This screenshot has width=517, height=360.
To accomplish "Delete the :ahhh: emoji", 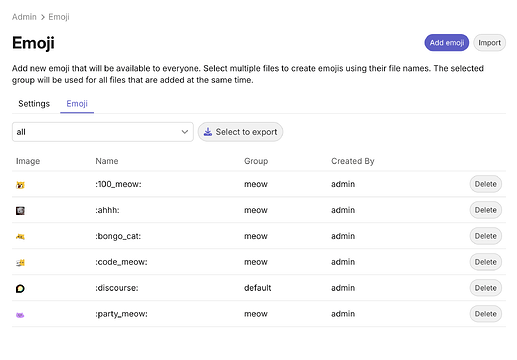I will [486, 210].
